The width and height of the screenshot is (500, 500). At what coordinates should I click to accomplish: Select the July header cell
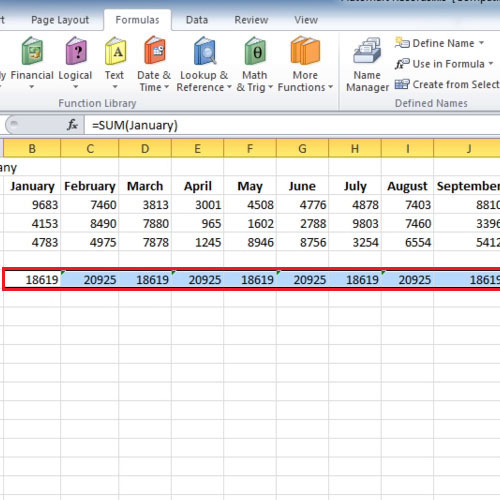click(x=355, y=186)
